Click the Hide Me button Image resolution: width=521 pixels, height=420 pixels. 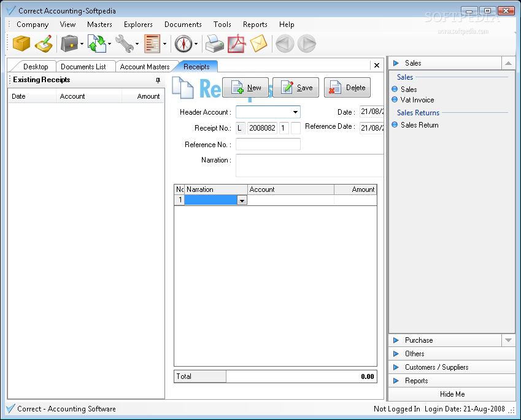tap(452, 394)
